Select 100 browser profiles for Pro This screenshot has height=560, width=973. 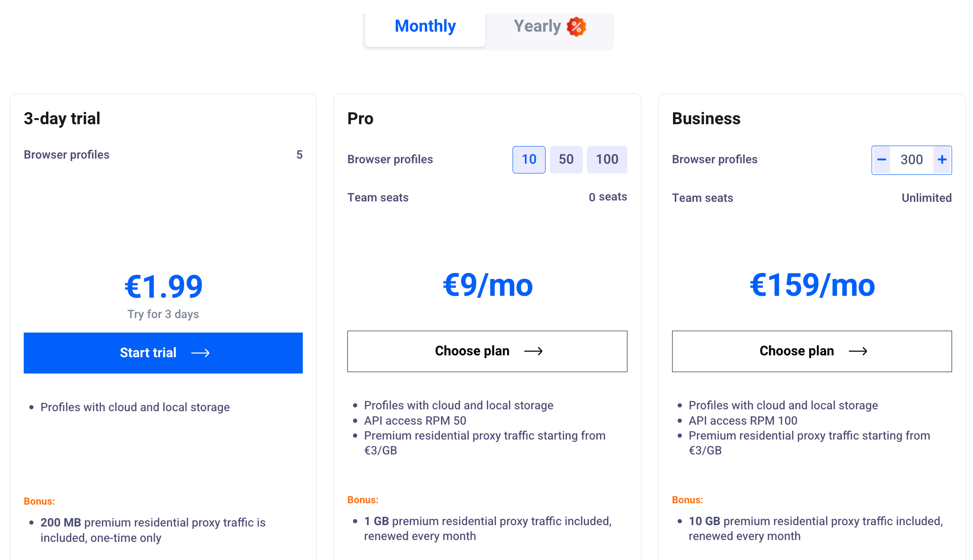(x=607, y=160)
